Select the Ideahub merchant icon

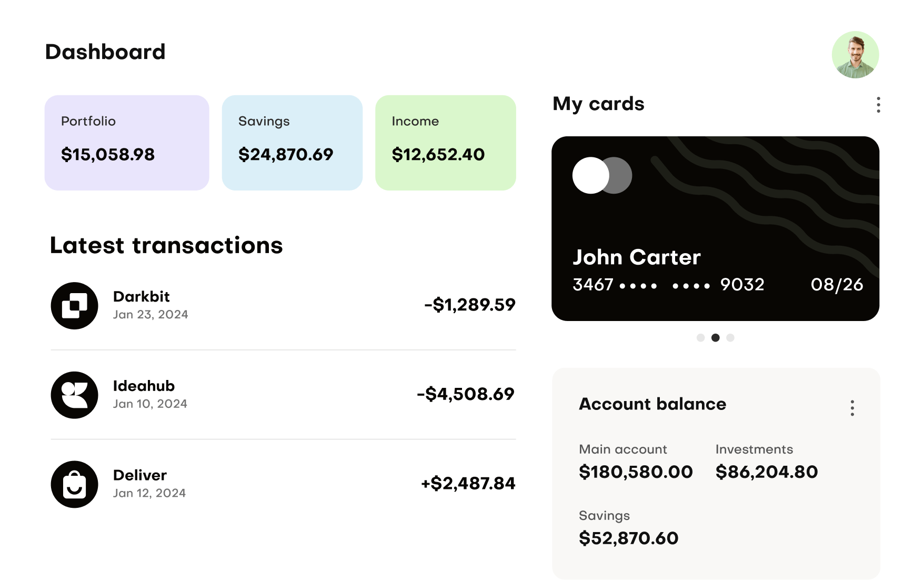coord(74,395)
